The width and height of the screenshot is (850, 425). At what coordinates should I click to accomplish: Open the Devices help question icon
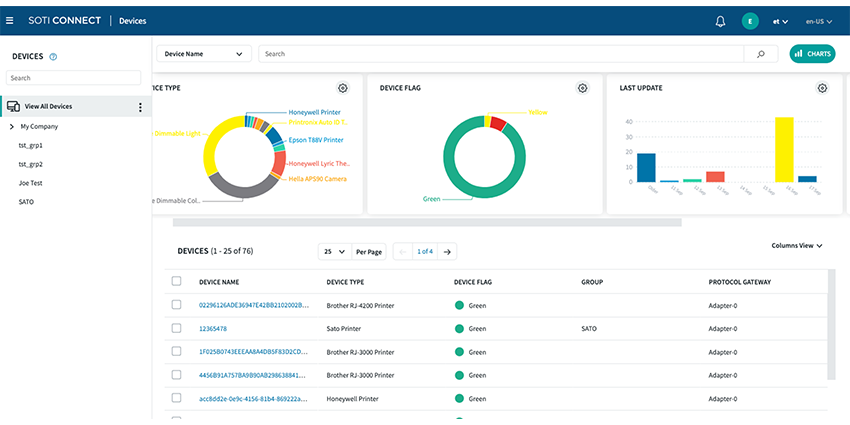(53, 57)
